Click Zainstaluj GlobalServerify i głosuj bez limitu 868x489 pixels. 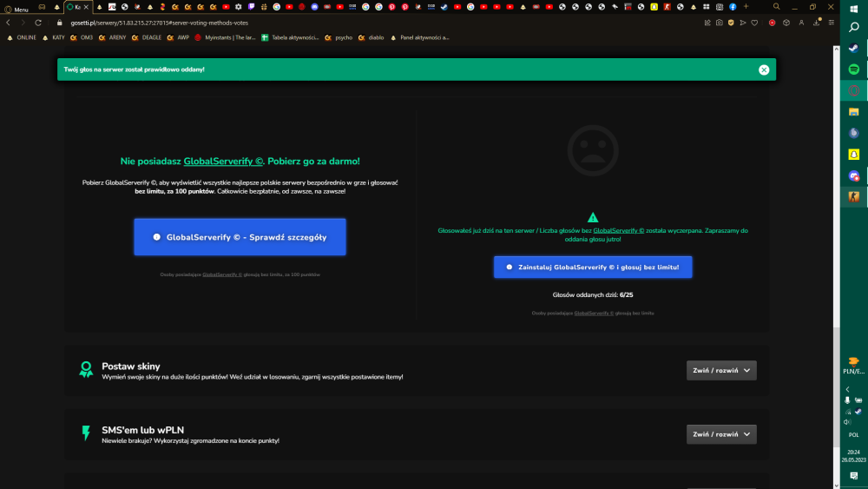(593, 267)
